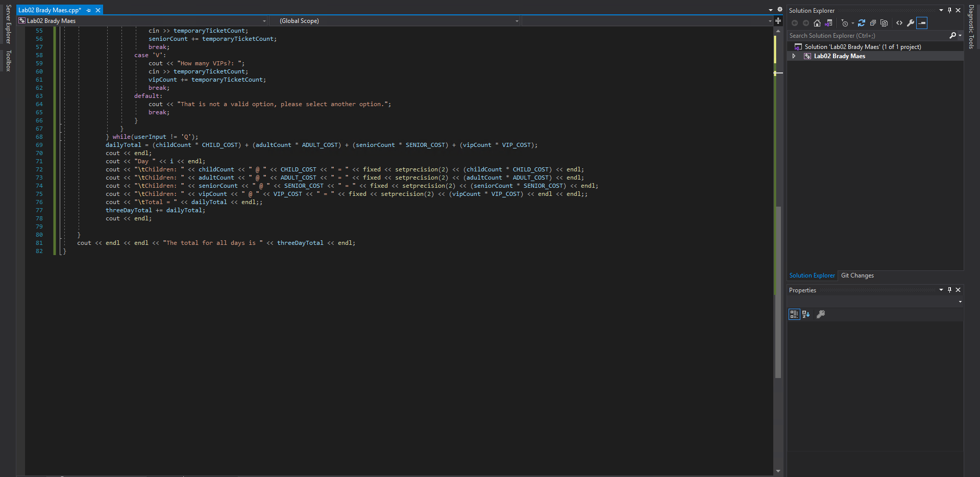980x477 pixels.
Task: Open the Diagnostic Tools side tab
Action: click(971, 27)
